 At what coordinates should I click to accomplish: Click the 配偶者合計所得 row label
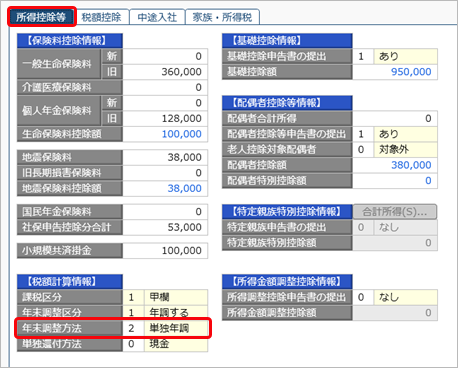click(x=287, y=118)
